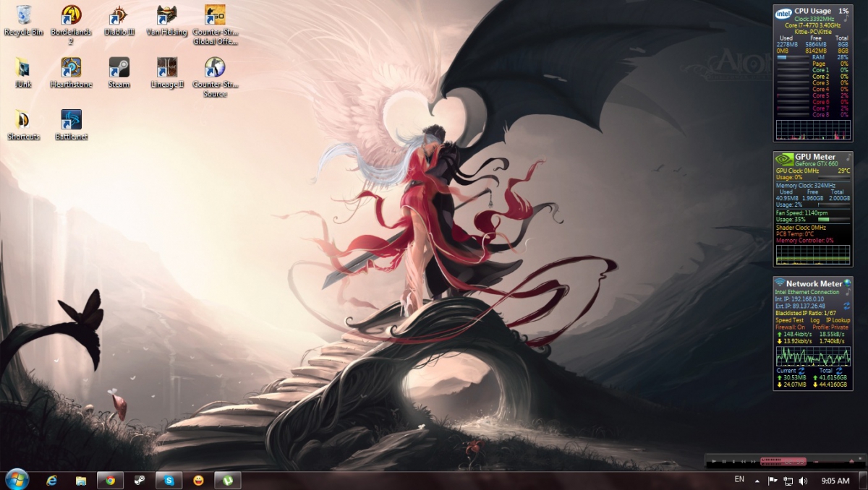Click the Nvidia logo in GPU Meter

click(x=784, y=159)
